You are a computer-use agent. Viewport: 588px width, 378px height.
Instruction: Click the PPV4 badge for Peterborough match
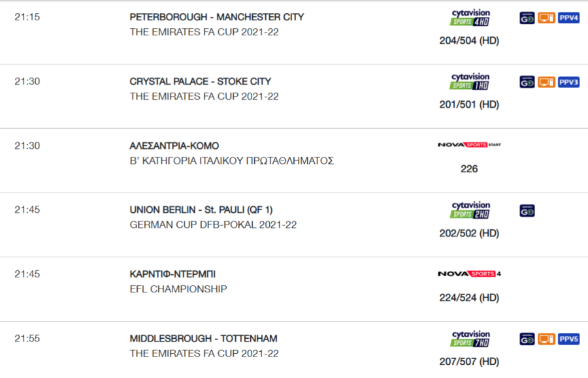[x=568, y=18]
